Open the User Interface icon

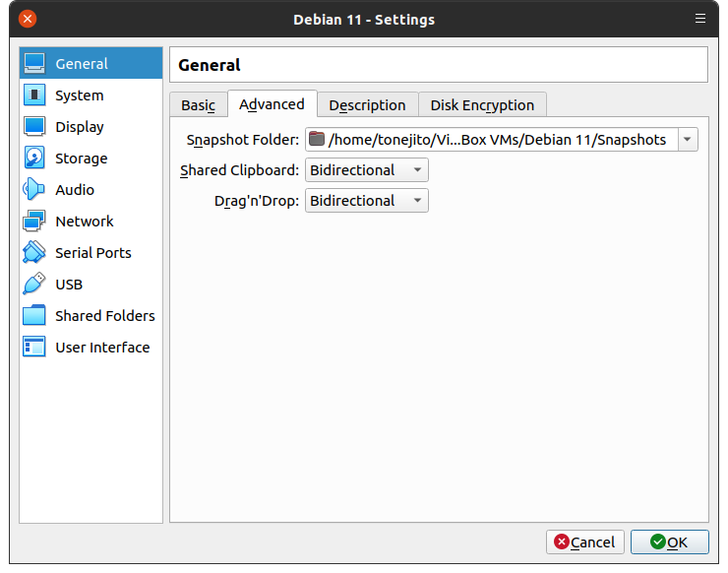(34, 348)
